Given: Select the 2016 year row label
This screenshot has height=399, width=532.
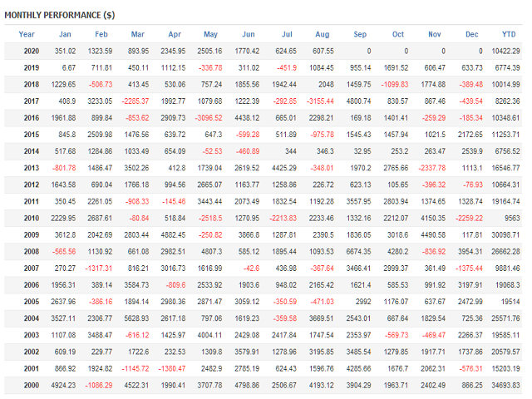Looking at the screenshot, I should (32, 118).
